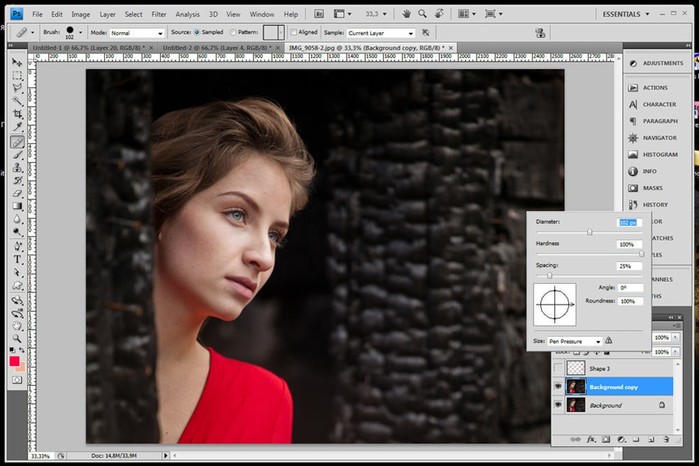
Task: Click the Hardness slider handle
Action: point(641,254)
